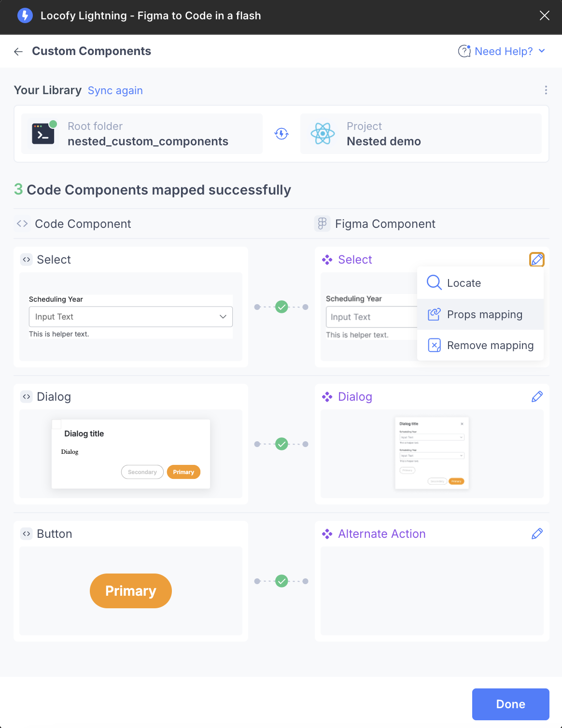The image size is (562, 728).
Task: Open the Need Help dropdown
Action: (x=502, y=51)
